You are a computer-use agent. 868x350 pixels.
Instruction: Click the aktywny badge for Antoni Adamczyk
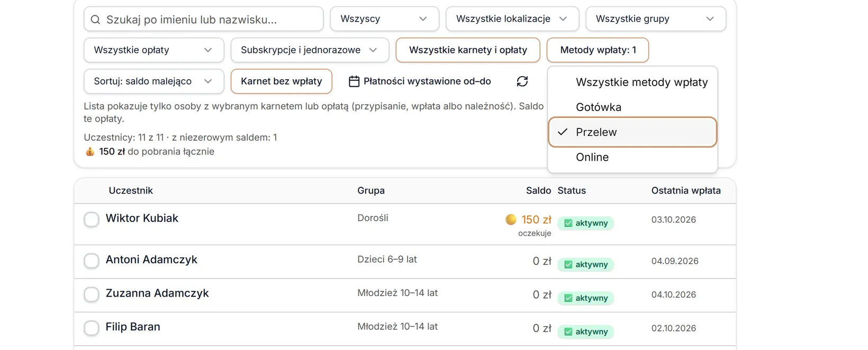click(586, 264)
